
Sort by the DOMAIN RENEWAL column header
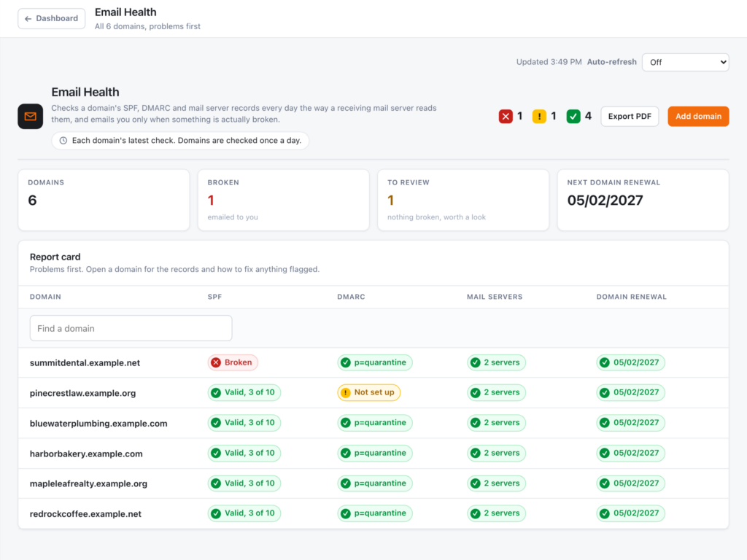(x=631, y=297)
